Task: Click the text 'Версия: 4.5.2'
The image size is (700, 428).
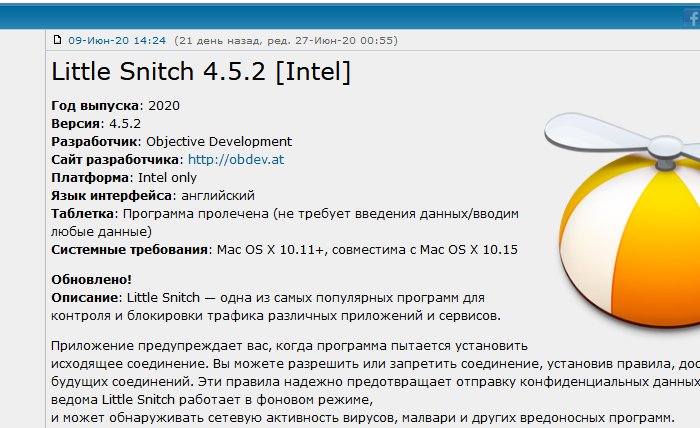Action: pos(96,124)
